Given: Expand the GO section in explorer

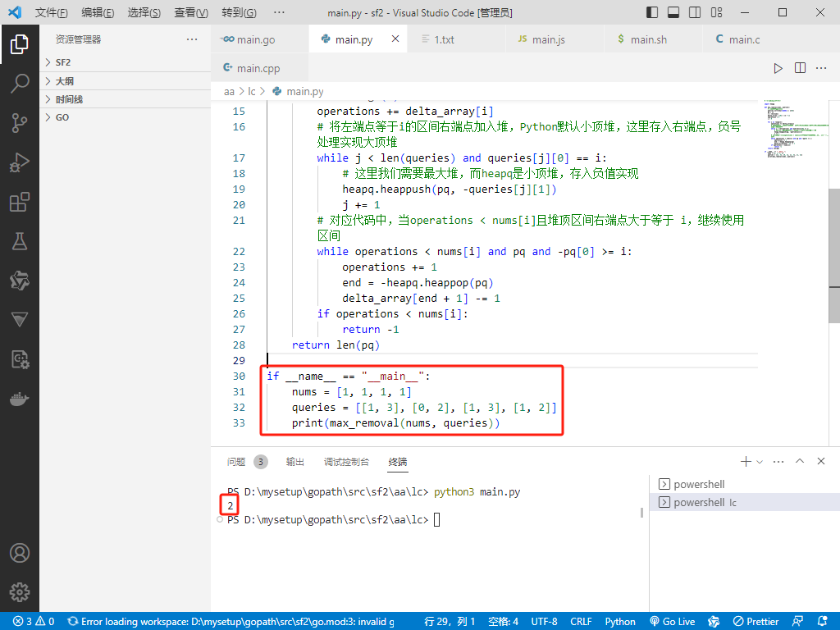Looking at the screenshot, I should pyautogui.click(x=126, y=117).
